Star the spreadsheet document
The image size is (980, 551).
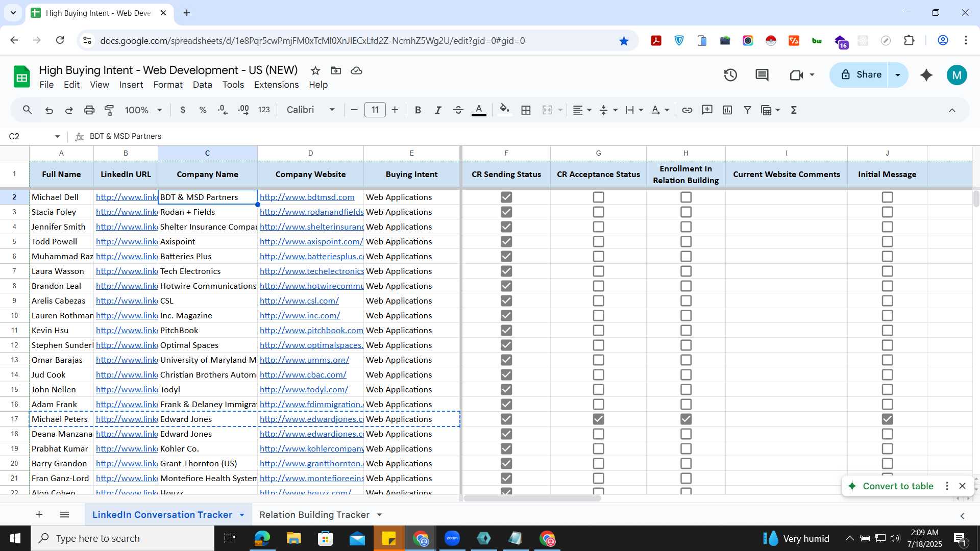pyautogui.click(x=315, y=70)
